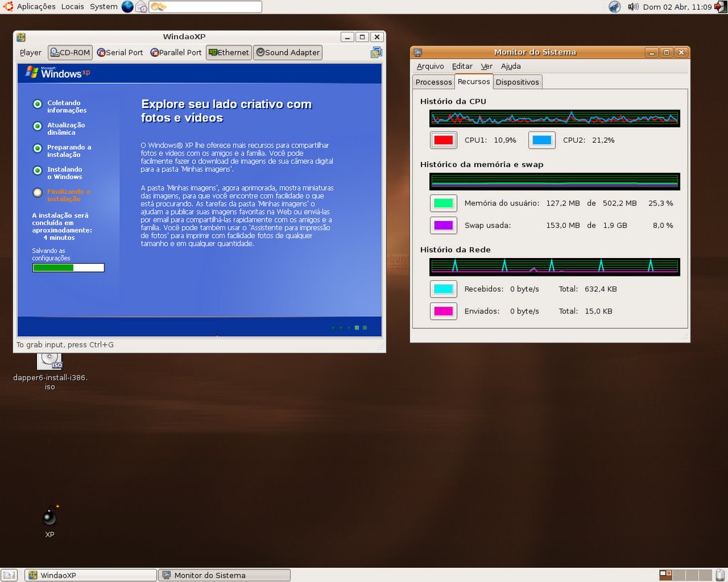The image size is (728, 582).
Task: Toggle the Serial Port device
Action: coord(119,53)
